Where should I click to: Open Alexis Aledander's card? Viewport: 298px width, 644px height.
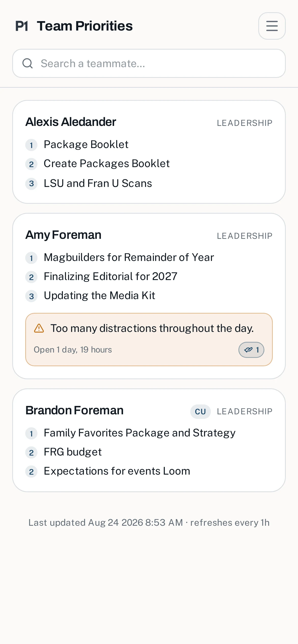coord(149,152)
